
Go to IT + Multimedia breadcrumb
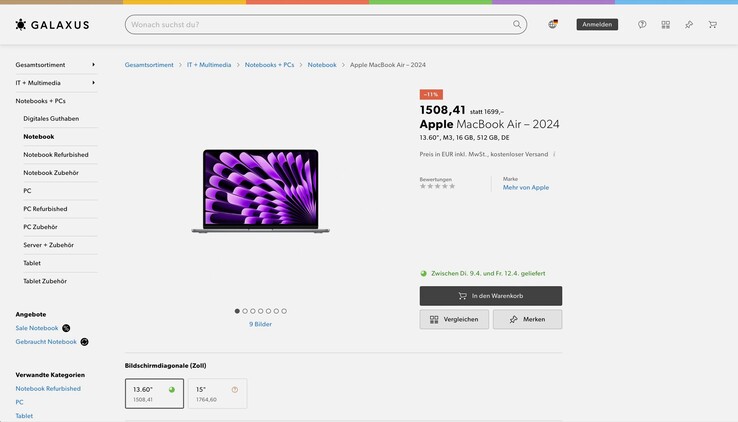point(209,65)
